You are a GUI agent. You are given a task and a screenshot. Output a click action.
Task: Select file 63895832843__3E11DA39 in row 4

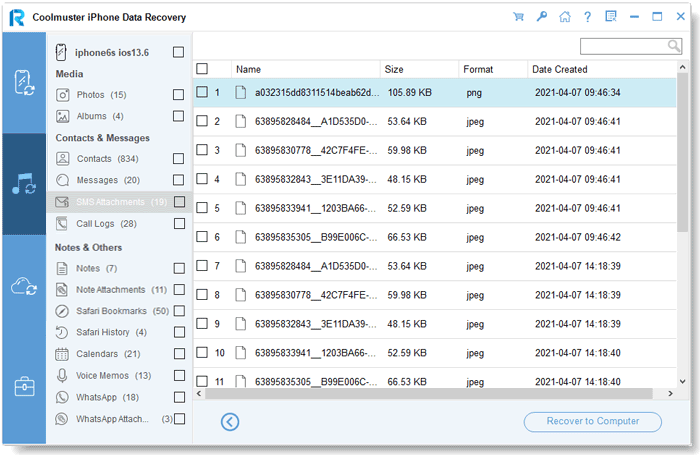[x=316, y=179]
